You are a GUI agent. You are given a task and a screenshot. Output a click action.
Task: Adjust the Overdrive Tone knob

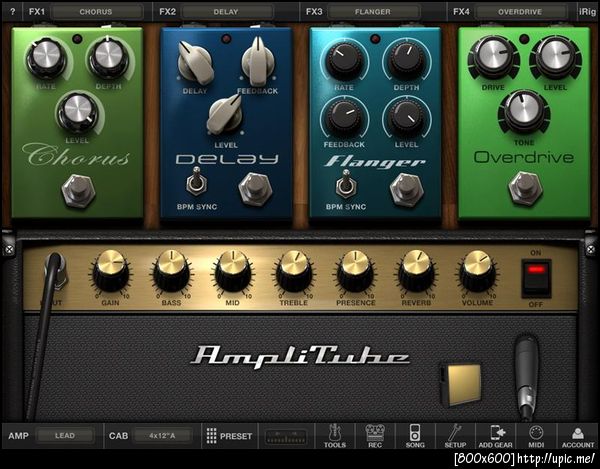(x=524, y=112)
